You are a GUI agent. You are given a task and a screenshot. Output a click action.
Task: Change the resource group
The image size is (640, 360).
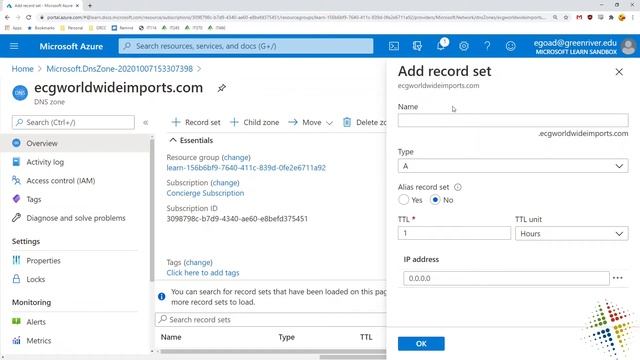tap(236, 157)
